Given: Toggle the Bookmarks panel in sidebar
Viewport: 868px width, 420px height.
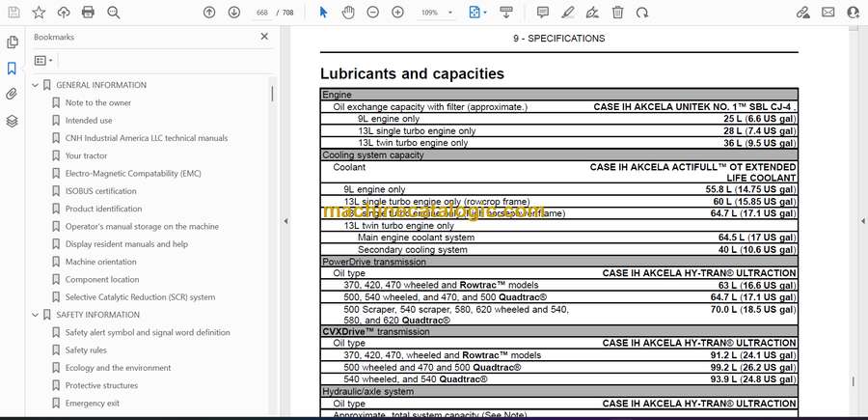Looking at the screenshot, I should (x=12, y=69).
